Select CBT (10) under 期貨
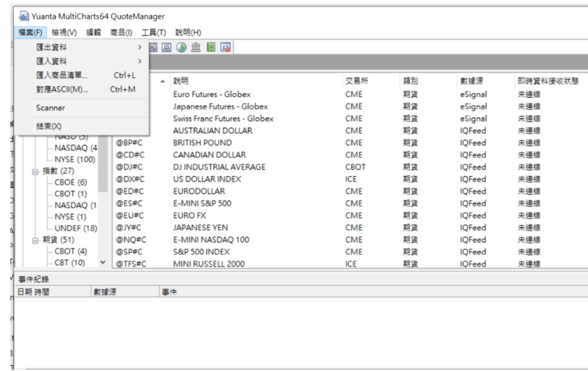The height and width of the screenshot is (371, 588). coord(69,262)
